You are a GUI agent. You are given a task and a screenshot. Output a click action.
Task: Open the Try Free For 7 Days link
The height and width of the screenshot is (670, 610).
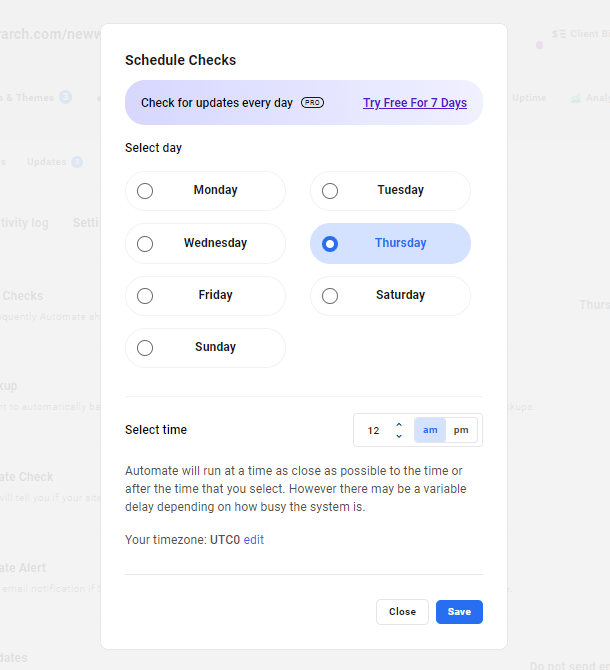click(x=415, y=103)
